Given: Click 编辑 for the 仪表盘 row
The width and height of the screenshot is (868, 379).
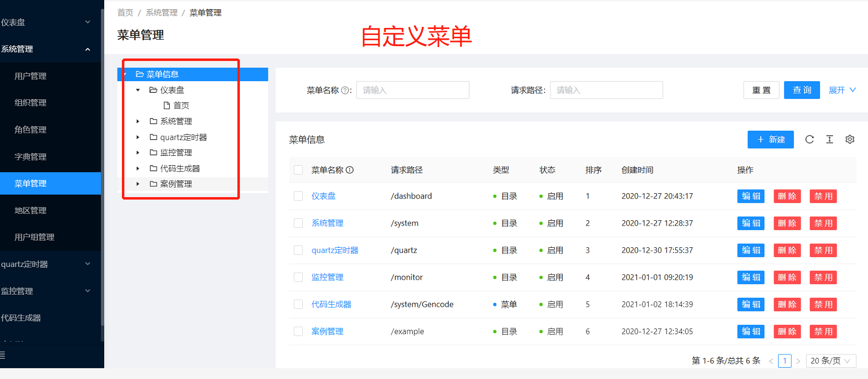Looking at the screenshot, I should click(x=751, y=196).
